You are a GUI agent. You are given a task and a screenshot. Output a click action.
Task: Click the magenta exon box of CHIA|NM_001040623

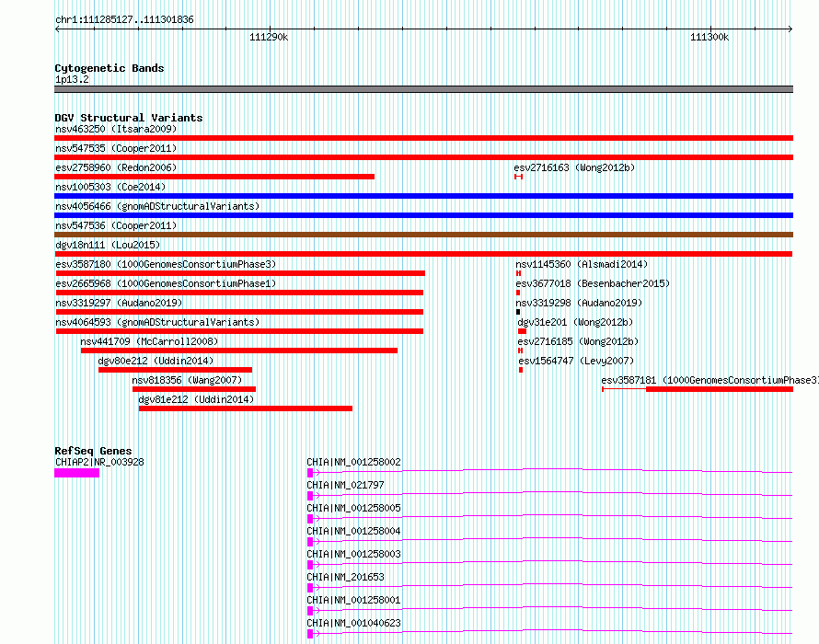coord(310,634)
